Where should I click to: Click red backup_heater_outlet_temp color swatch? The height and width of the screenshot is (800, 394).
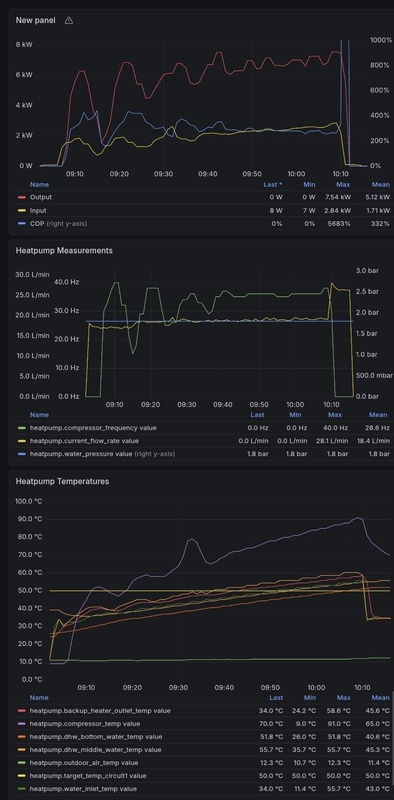21,711
